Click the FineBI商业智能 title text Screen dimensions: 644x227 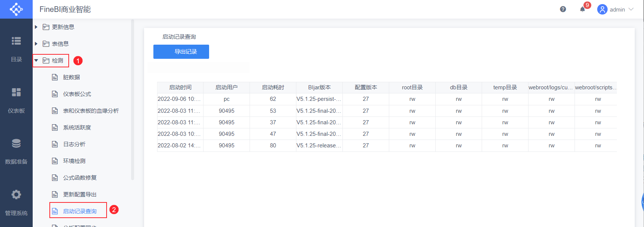pos(65,9)
